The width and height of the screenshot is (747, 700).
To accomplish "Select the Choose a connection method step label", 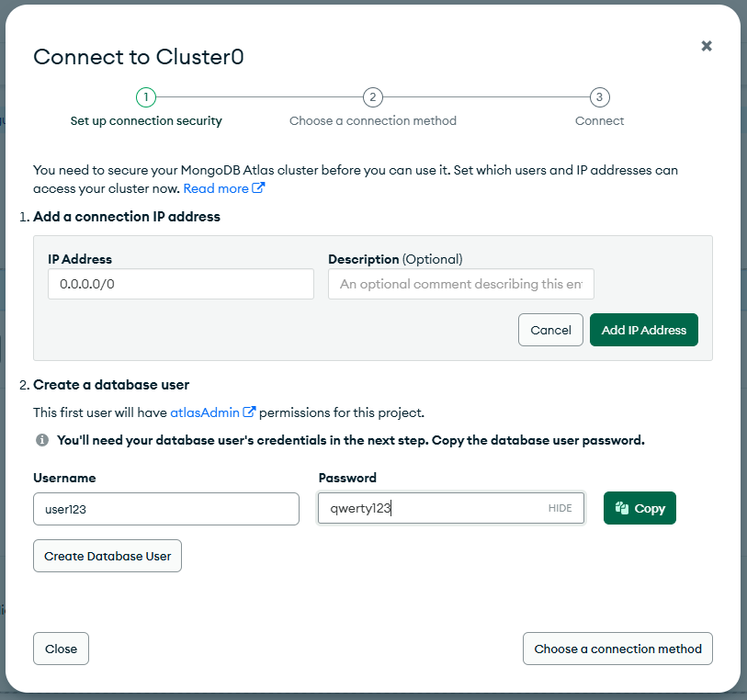I will (373, 121).
